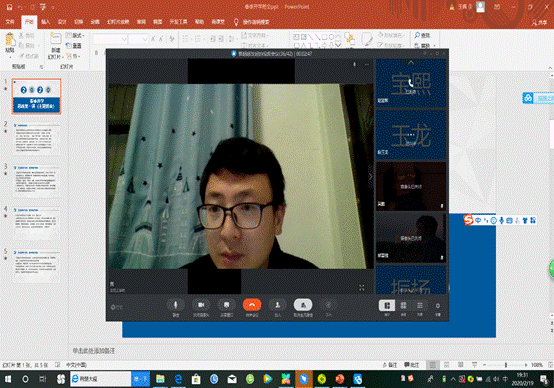Viewport: 554px width, 388px height.
Task: Open the File (文件) tab
Action: (10, 22)
